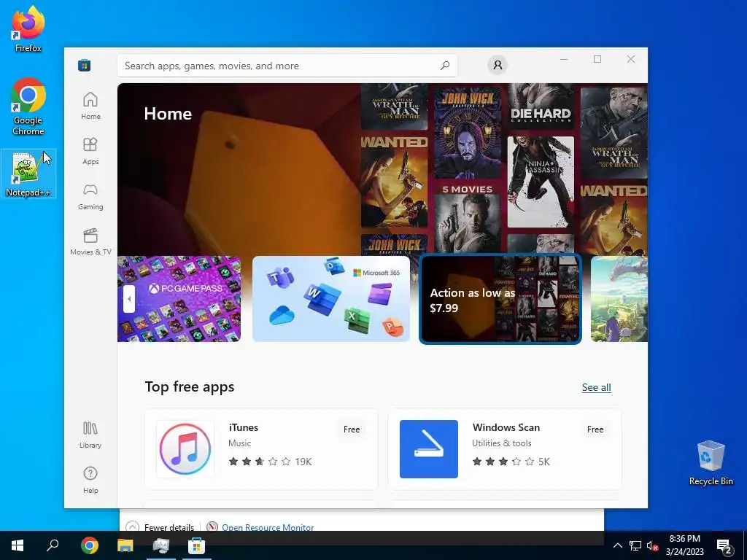747x560 pixels.
Task: Open the Library in Store sidebar
Action: coord(90,435)
